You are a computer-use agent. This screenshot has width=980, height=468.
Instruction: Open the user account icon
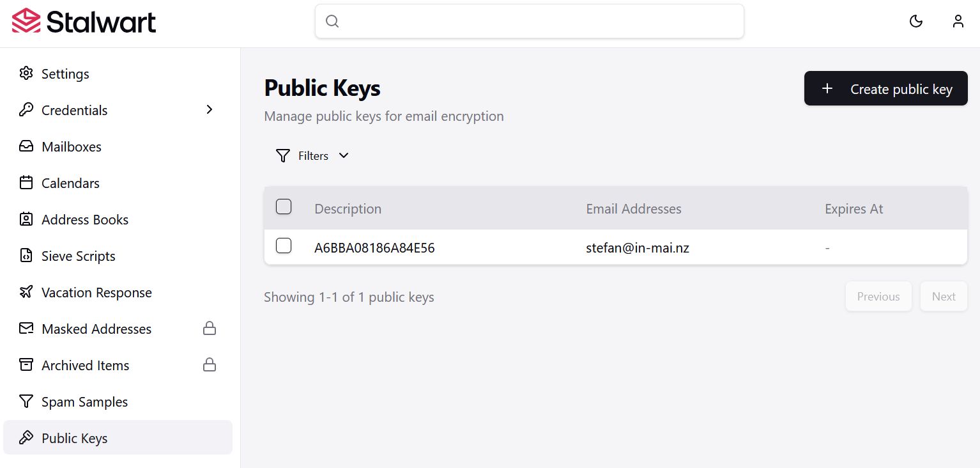[x=958, y=21]
